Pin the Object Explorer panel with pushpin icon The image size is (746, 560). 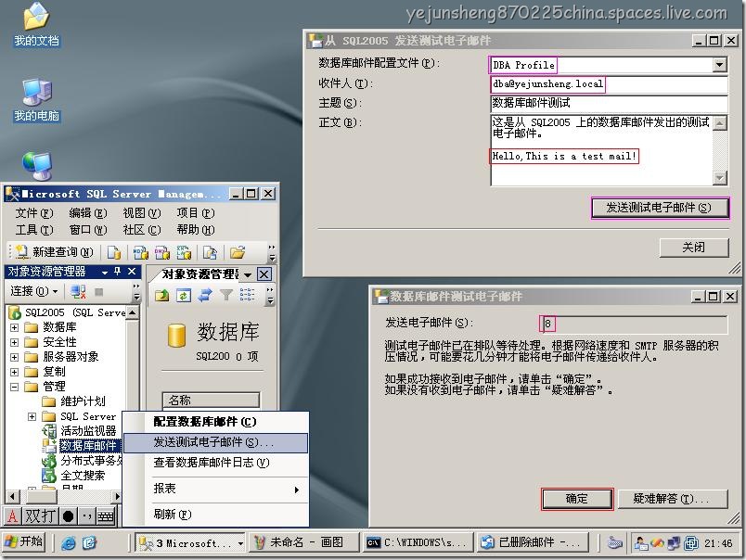tap(118, 272)
